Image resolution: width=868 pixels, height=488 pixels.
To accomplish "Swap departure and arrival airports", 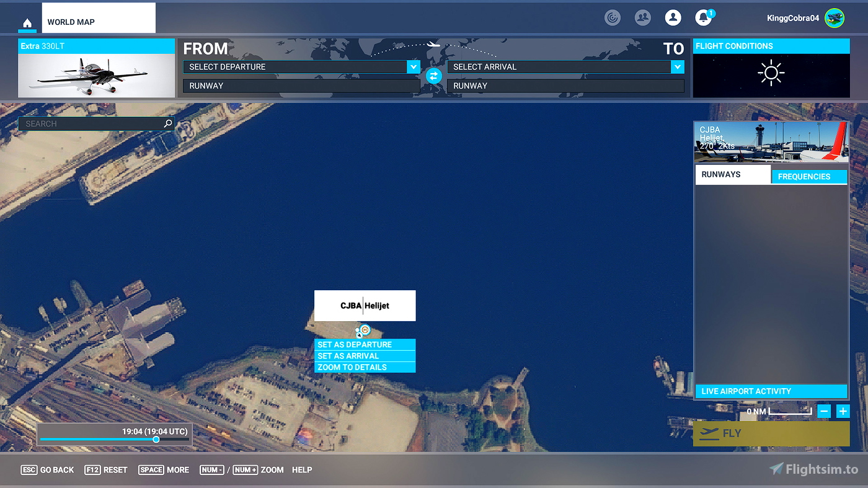I will coord(433,76).
